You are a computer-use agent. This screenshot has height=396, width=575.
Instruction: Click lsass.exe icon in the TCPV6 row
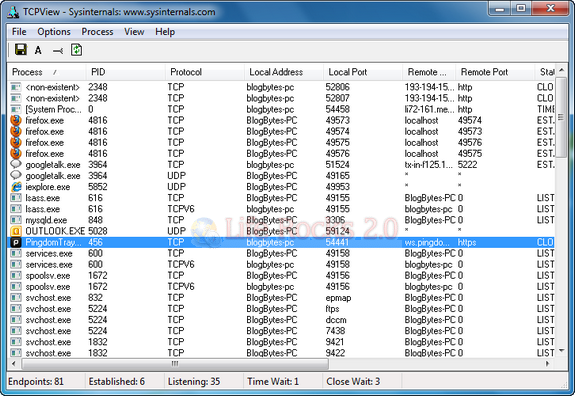pos(16,209)
